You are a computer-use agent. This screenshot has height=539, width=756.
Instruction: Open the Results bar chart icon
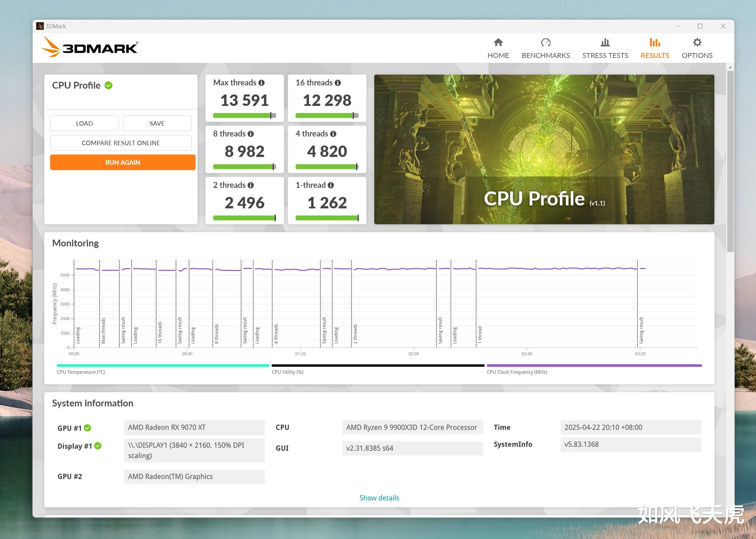click(x=655, y=43)
